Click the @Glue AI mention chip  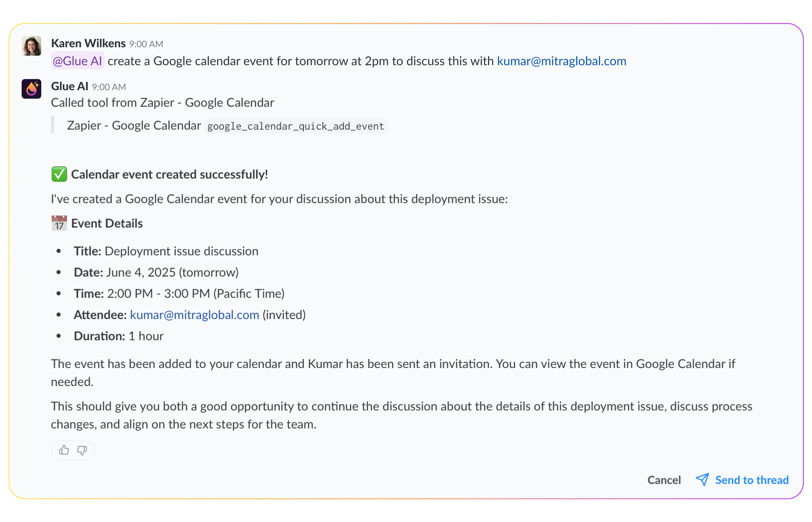(x=77, y=61)
